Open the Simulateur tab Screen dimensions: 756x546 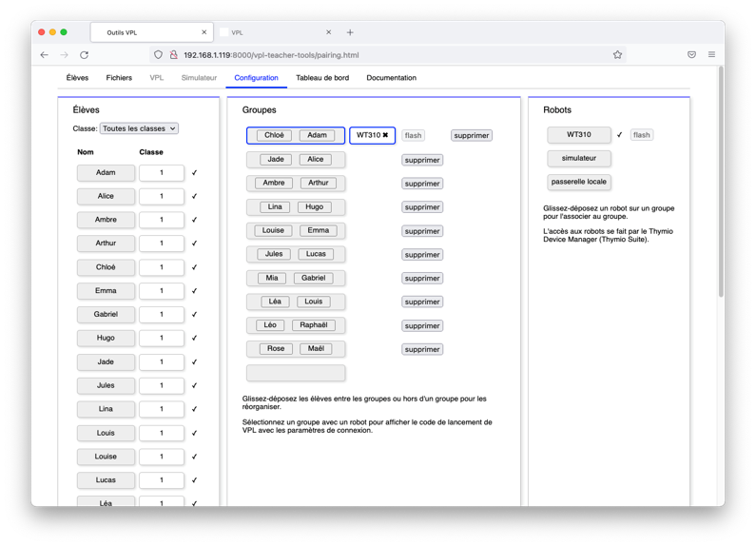tap(199, 78)
